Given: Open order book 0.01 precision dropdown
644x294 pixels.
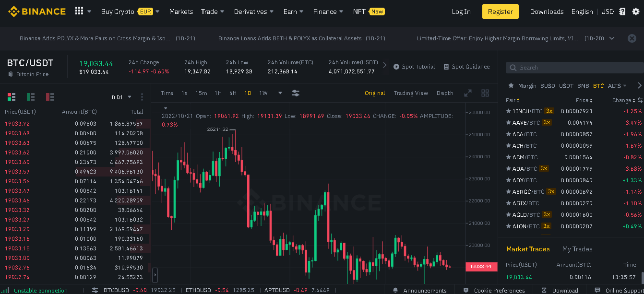Looking at the screenshot, I should [121, 97].
